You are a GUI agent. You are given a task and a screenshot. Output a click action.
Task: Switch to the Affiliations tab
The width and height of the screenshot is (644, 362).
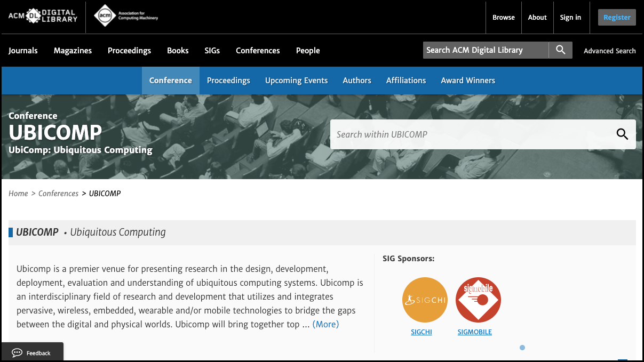tap(406, 81)
